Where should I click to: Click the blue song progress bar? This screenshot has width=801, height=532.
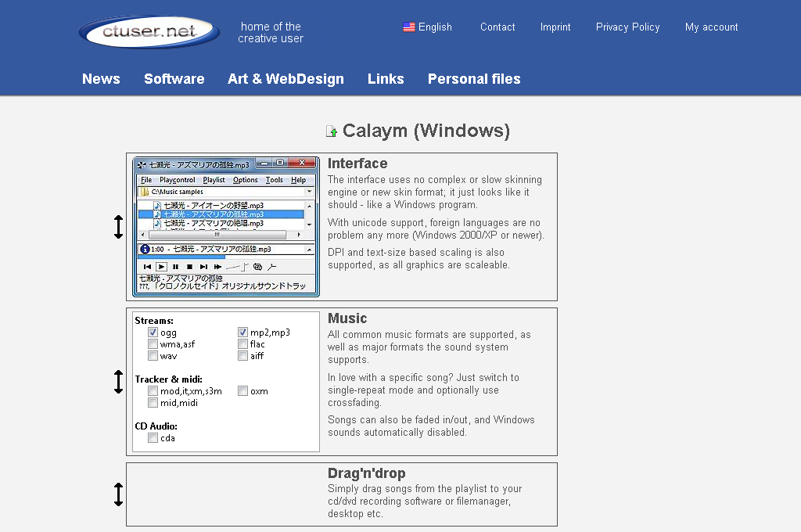(x=181, y=257)
